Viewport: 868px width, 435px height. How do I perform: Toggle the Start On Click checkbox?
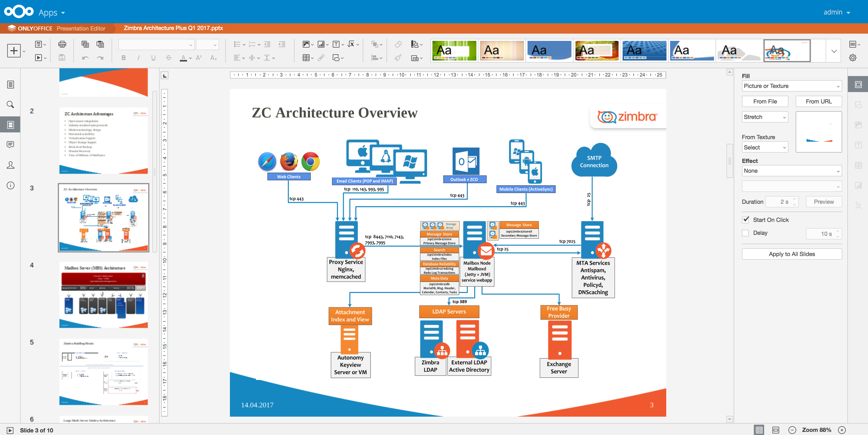746,220
